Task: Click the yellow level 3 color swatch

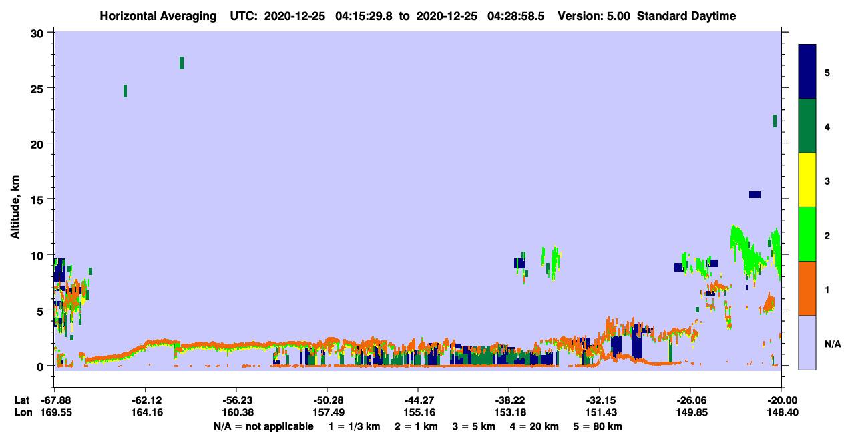Action: pos(807,180)
